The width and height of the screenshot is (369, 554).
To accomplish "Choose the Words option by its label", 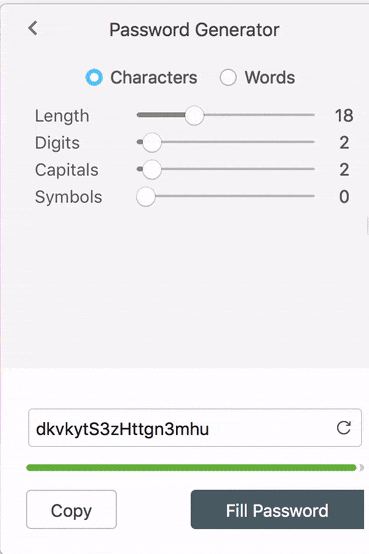I will (x=270, y=77).
